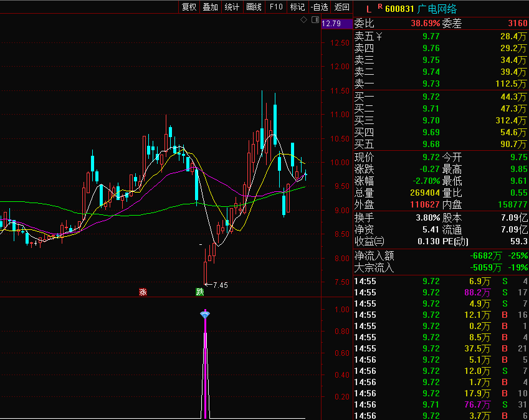Select the trade row with 17.9万
Screen dimensions: 529x420
pos(441,393)
